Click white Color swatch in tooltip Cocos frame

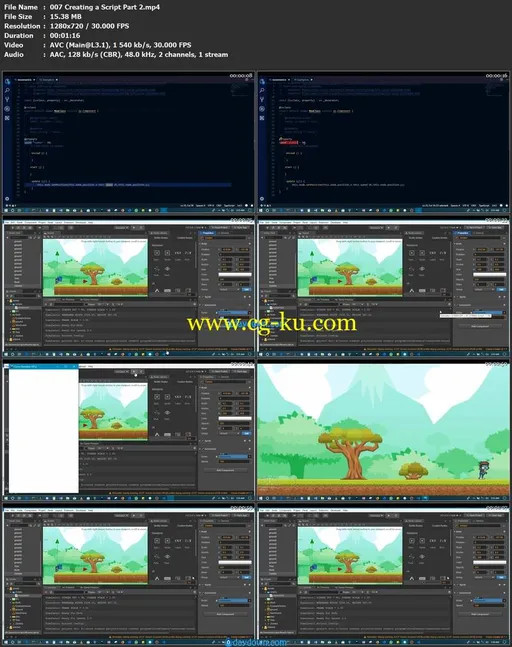(490, 274)
